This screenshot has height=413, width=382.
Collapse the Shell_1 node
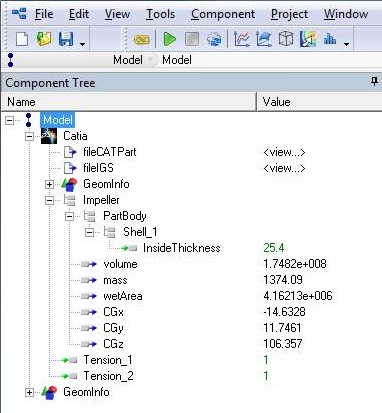point(89,232)
